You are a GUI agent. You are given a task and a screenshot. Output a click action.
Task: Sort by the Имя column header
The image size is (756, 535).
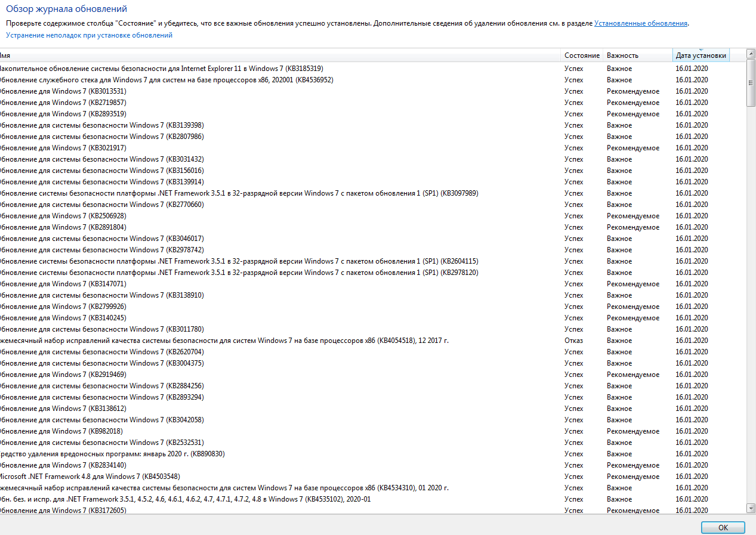280,55
